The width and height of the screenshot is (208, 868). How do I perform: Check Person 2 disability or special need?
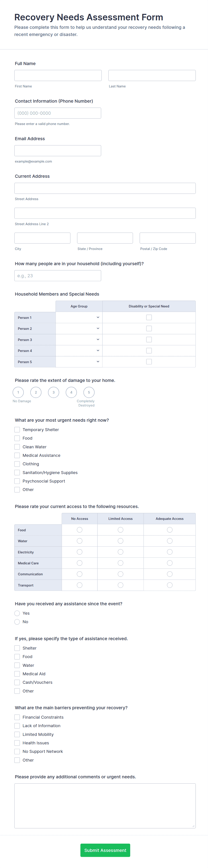[x=149, y=328]
